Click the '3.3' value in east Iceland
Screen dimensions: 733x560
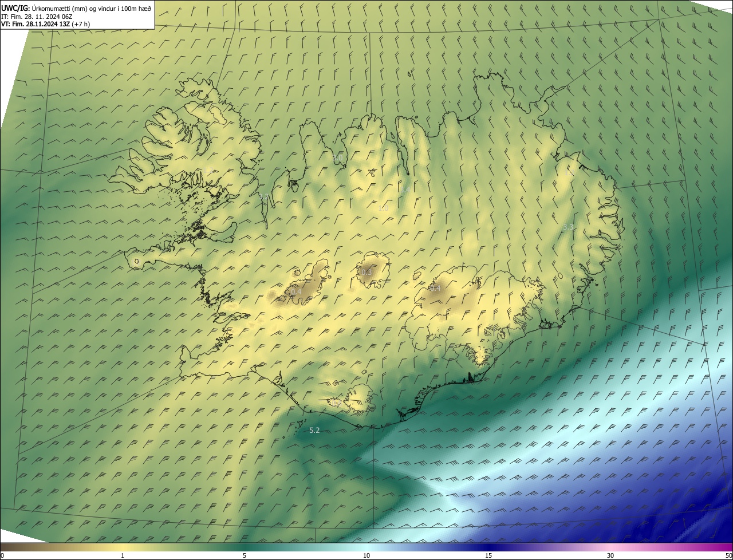click(568, 227)
